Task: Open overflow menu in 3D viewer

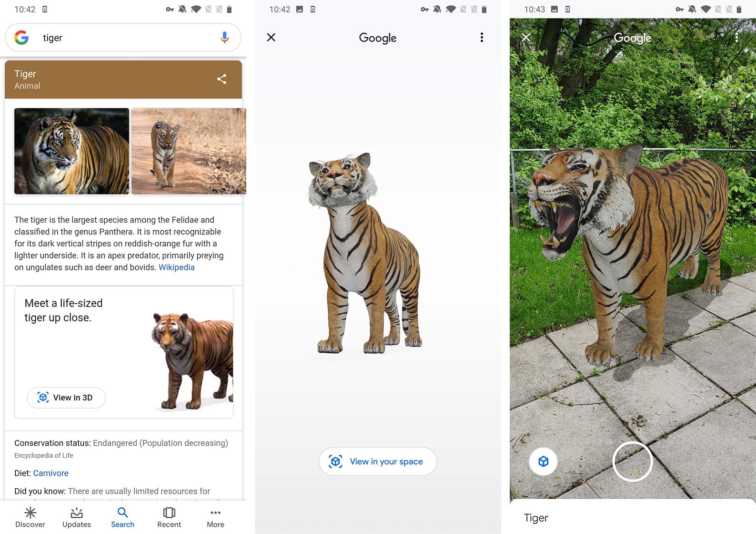Action: click(x=482, y=38)
